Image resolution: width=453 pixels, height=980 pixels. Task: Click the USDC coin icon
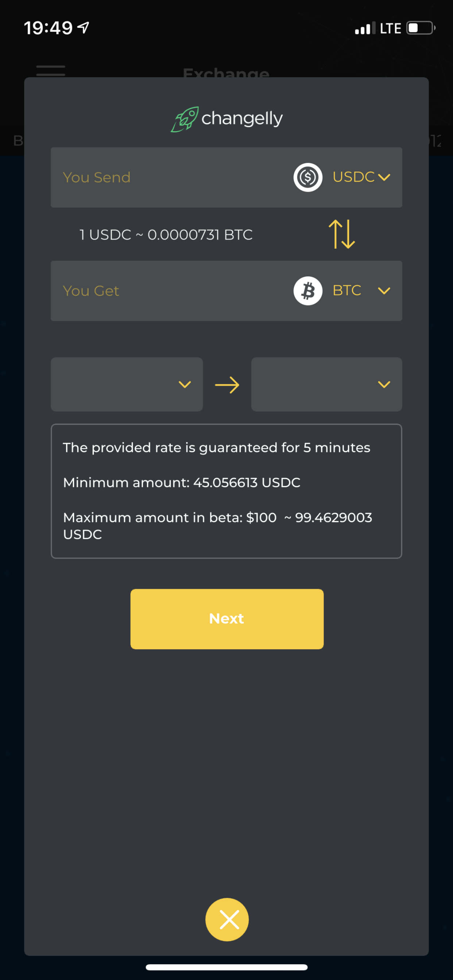click(x=307, y=177)
